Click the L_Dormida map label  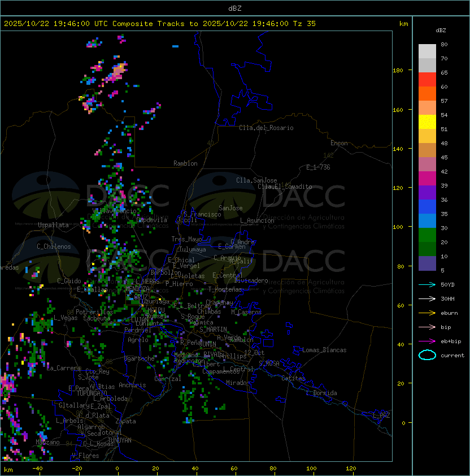(321, 393)
